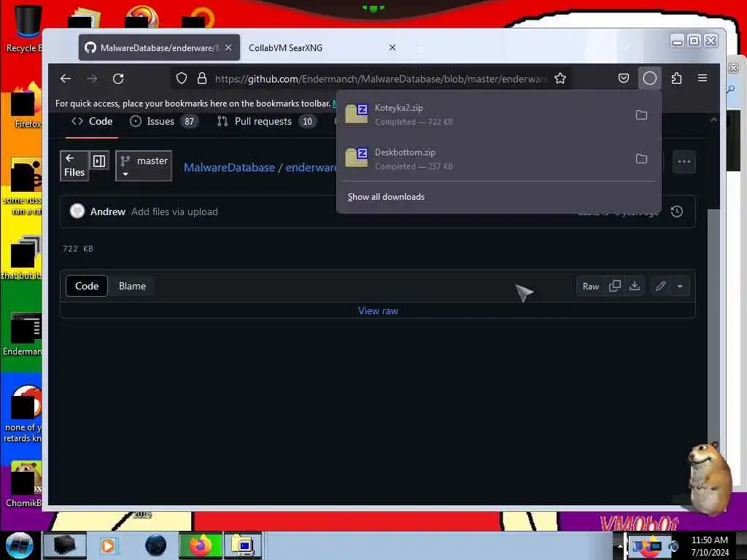Image resolution: width=747 pixels, height=560 pixels.
Task: Click the Firefox taskbar button
Action: [201, 545]
